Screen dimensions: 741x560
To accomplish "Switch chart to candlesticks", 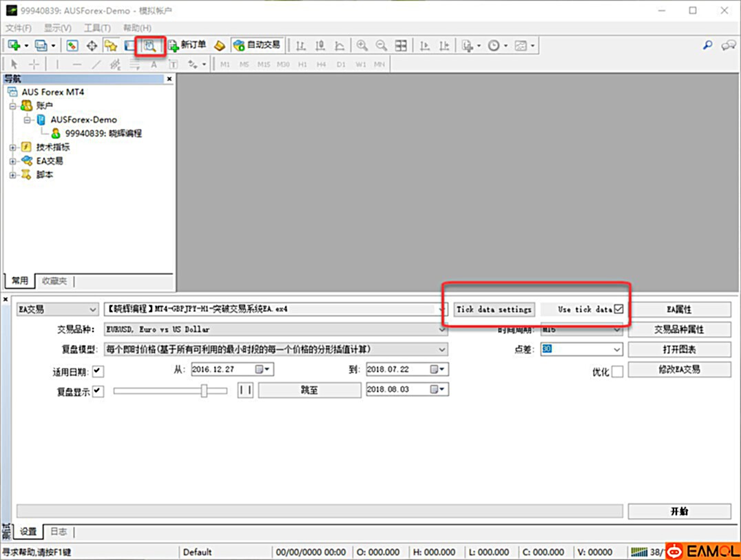I will tap(320, 45).
